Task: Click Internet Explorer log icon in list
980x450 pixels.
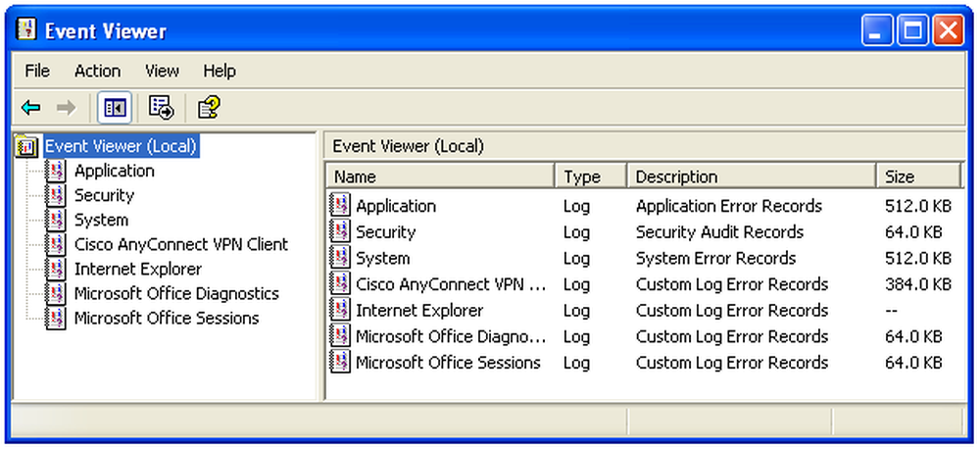Action: click(340, 310)
